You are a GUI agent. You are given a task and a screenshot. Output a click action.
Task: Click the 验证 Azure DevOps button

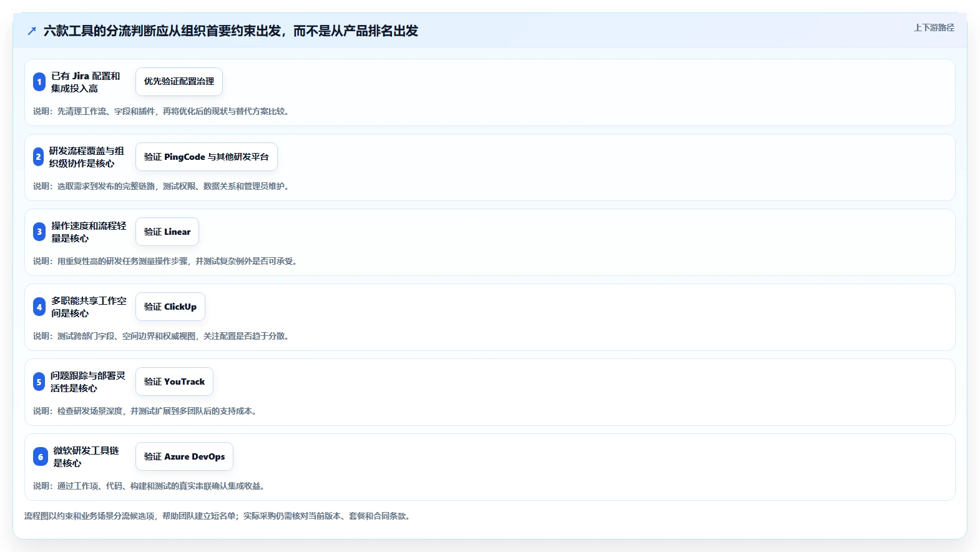tap(185, 456)
